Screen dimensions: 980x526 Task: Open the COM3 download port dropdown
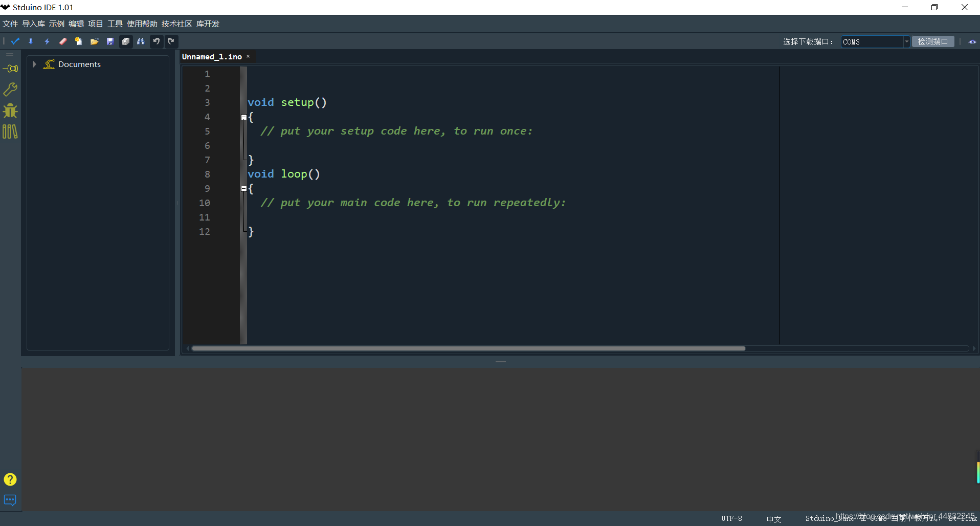pos(906,42)
